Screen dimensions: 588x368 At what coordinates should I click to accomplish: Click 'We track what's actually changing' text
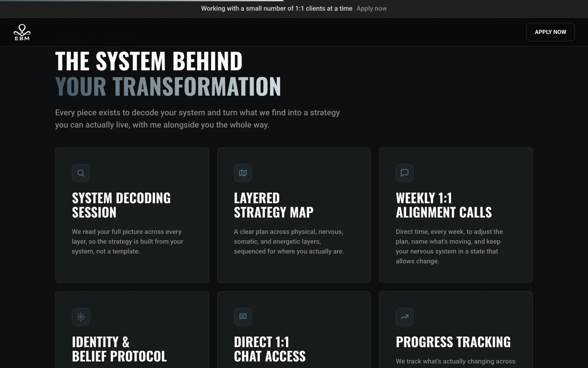(x=455, y=362)
